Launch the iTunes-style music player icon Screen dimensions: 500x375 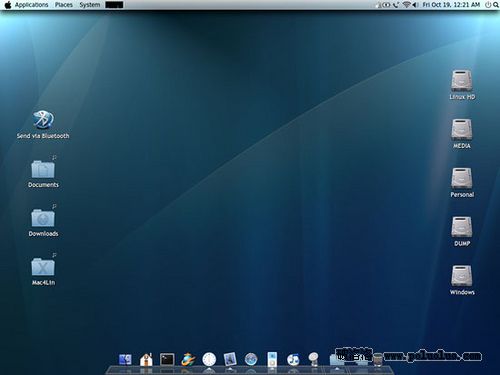coord(293,360)
